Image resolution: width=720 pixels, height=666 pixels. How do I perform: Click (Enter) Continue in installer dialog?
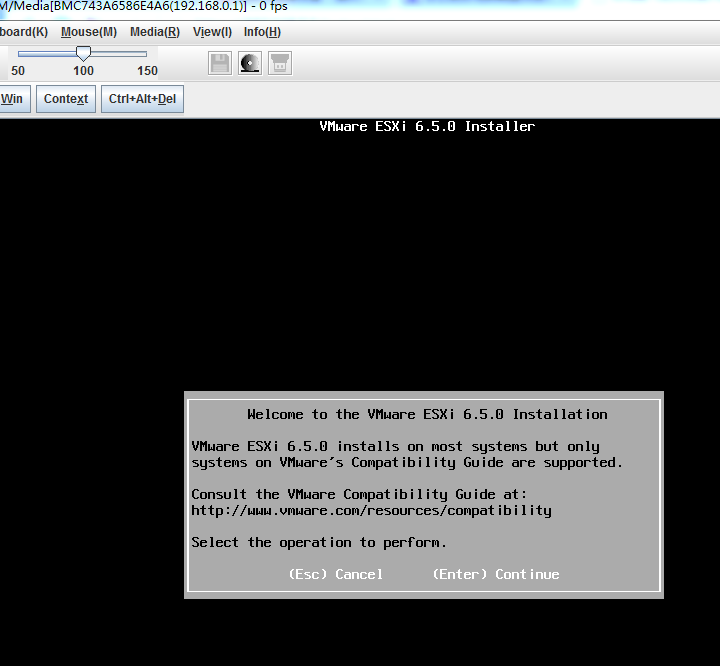(496, 574)
